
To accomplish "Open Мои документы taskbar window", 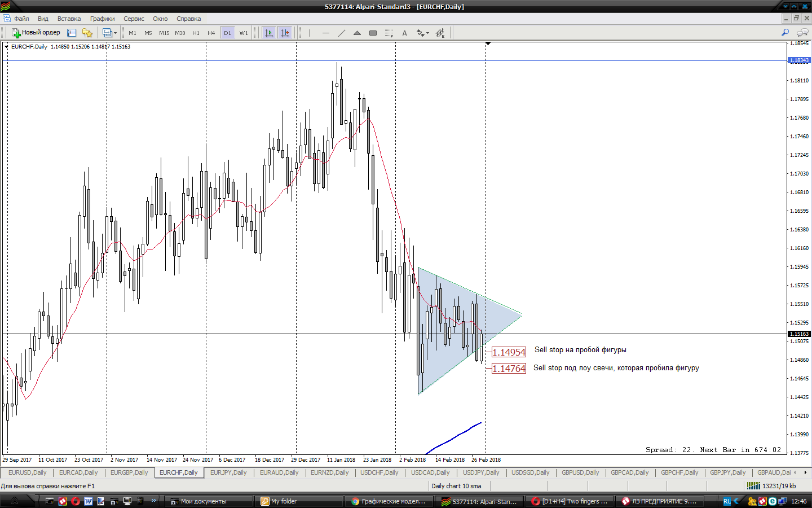I will pos(209,501).
